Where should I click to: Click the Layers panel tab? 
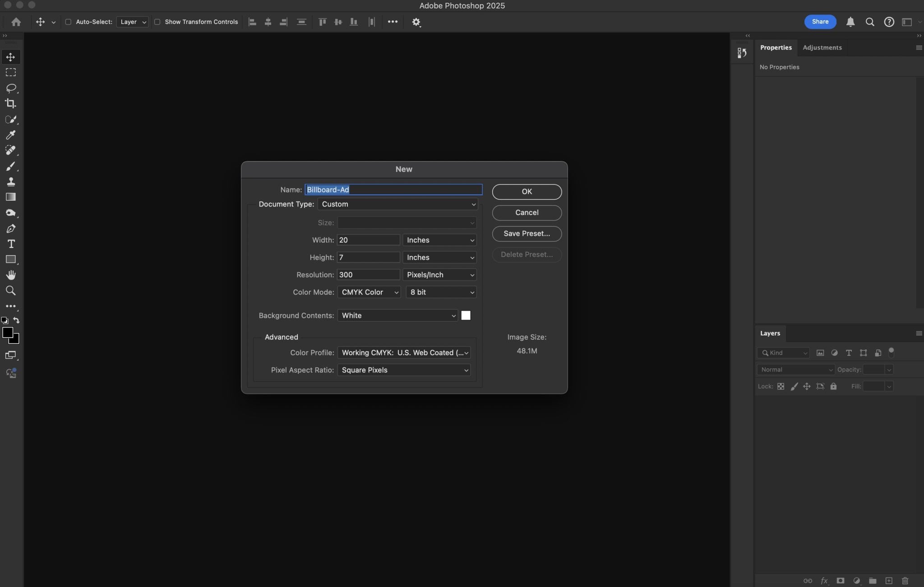[x=770, y=334]
